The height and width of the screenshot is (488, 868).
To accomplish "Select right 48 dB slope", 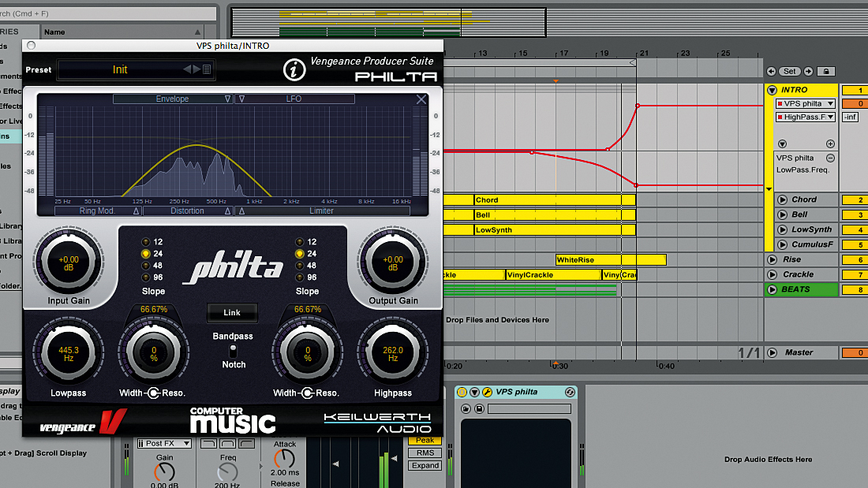I will pos(300,266).
